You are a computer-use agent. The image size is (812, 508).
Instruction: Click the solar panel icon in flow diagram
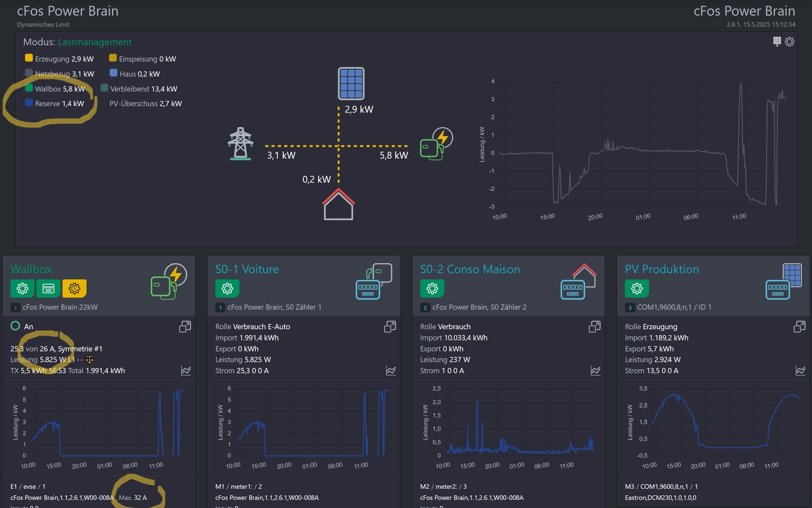pos(351,84)
